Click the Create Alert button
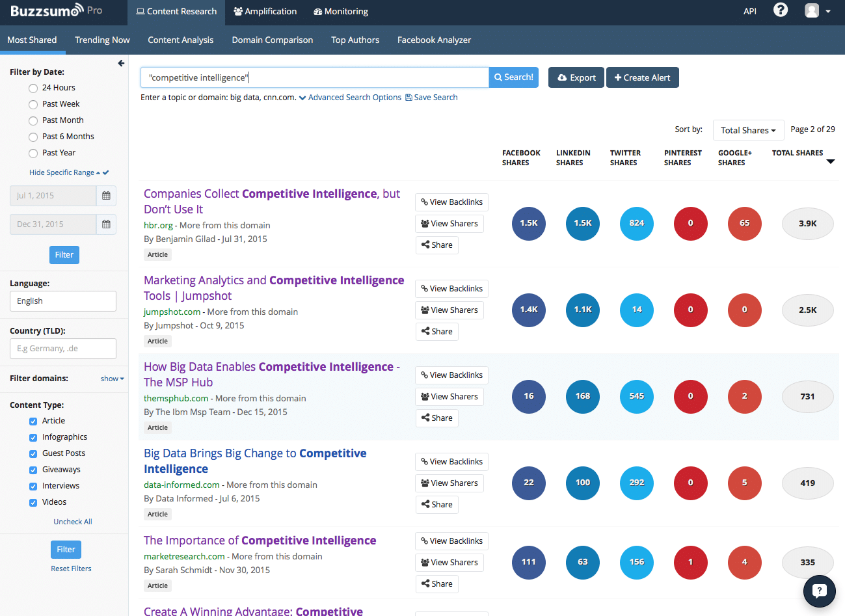This screenshot has height=616, width=845. tap(643, 77)
